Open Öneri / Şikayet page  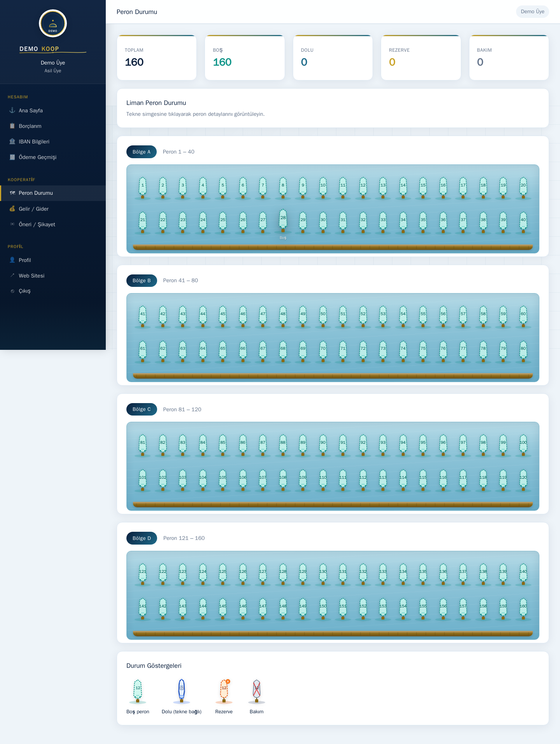click(x=53, y=224)
